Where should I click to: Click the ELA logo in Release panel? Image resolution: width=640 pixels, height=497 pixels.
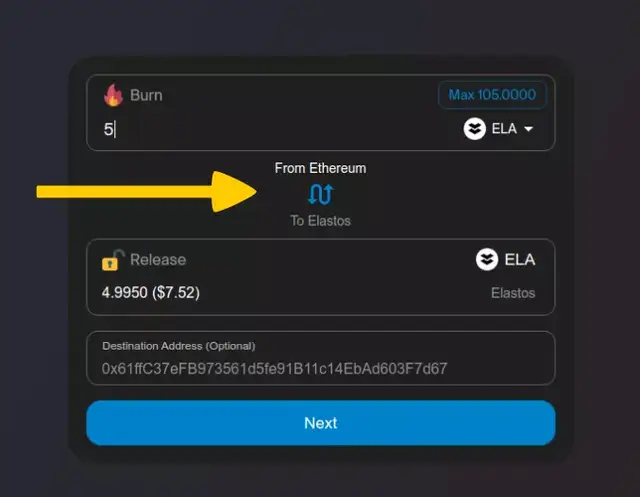point(487,260)
